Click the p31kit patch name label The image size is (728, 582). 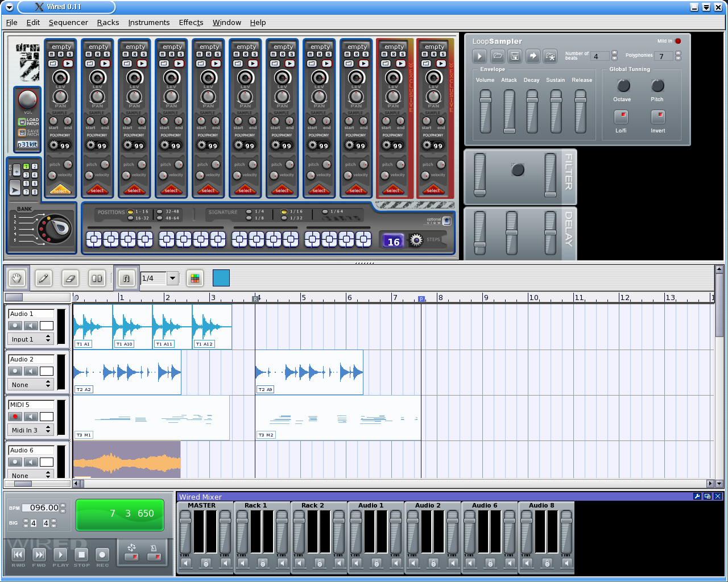click(x=27, y=144)
